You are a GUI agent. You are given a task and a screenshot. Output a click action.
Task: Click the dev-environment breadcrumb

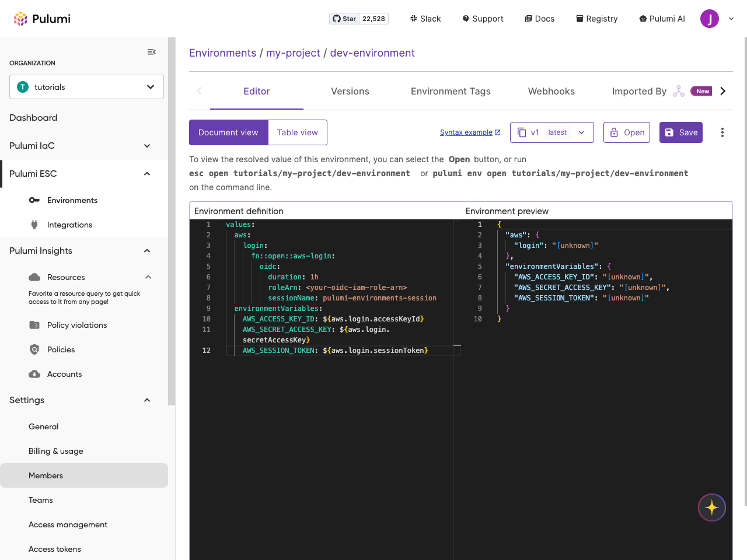[x=372, y=53]
